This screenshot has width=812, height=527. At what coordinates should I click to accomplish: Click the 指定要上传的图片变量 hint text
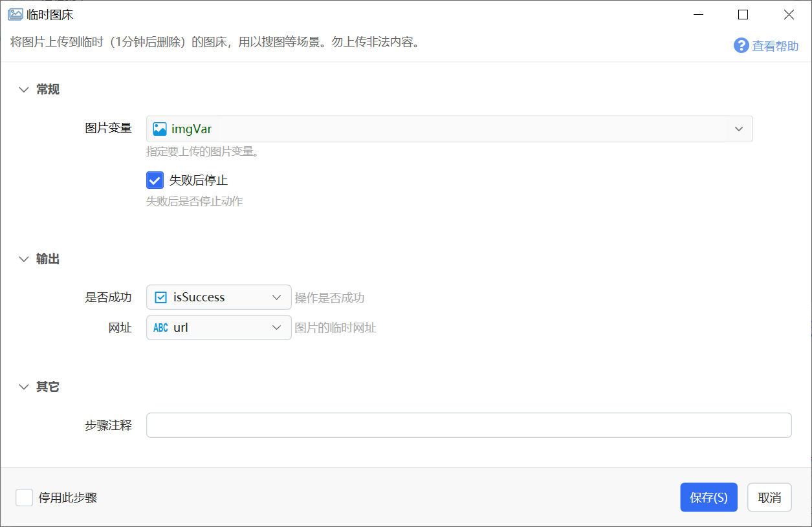tap(203, 152)
